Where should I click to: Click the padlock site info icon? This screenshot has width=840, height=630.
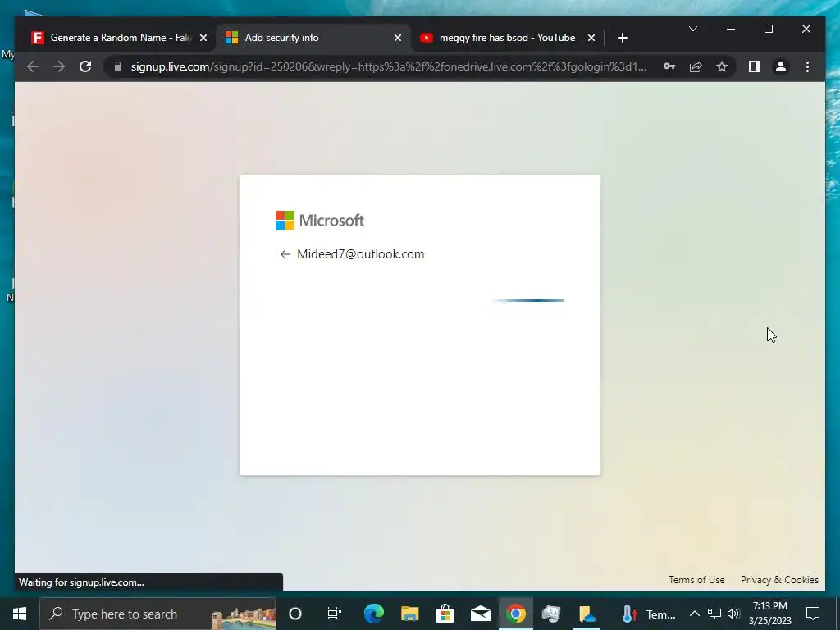pyautogui.click(x=118, y=66)
